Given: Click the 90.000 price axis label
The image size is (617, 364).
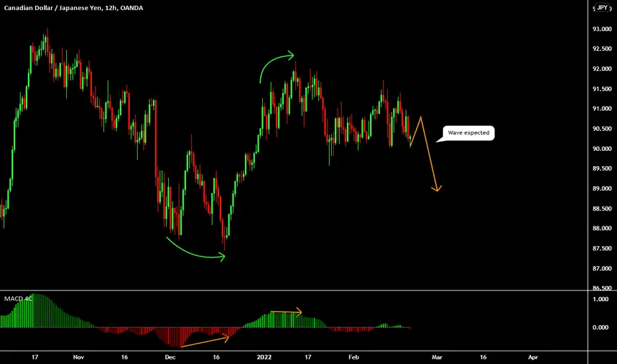Looking at the screenshot, I should [602, 149].
